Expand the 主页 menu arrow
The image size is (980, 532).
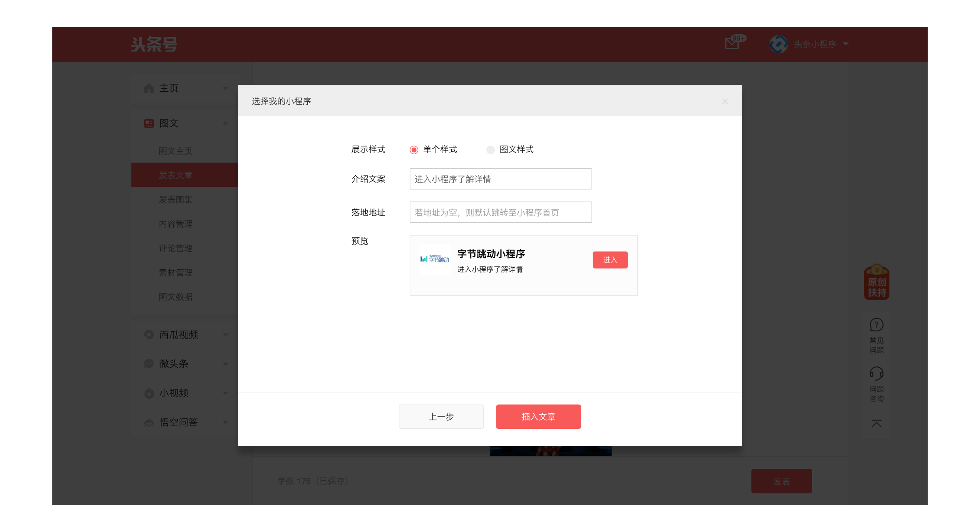pos(225,88)
